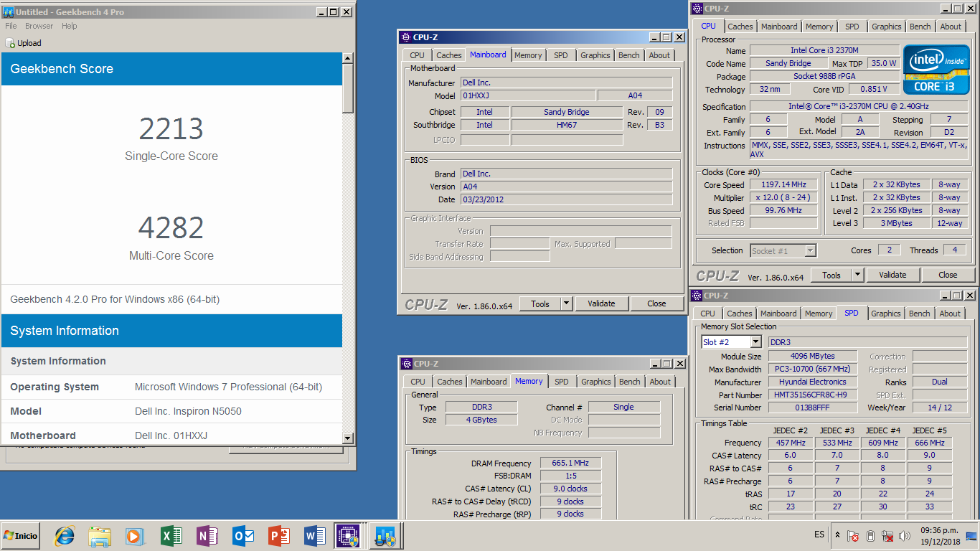The image size is (980, 551).
Task: Show hidden tray icons arrow
Action: 837,535
